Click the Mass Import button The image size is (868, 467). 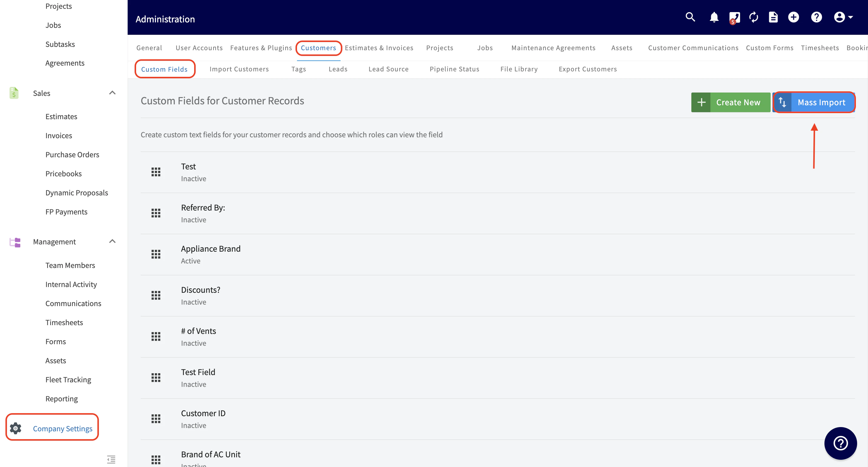[814, 102]
